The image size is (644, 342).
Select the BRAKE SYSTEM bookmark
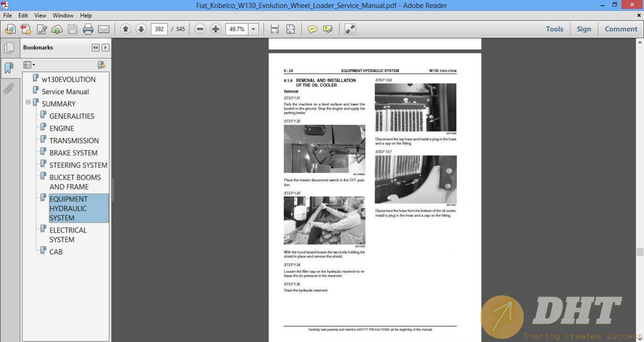[x=74, y=153]
